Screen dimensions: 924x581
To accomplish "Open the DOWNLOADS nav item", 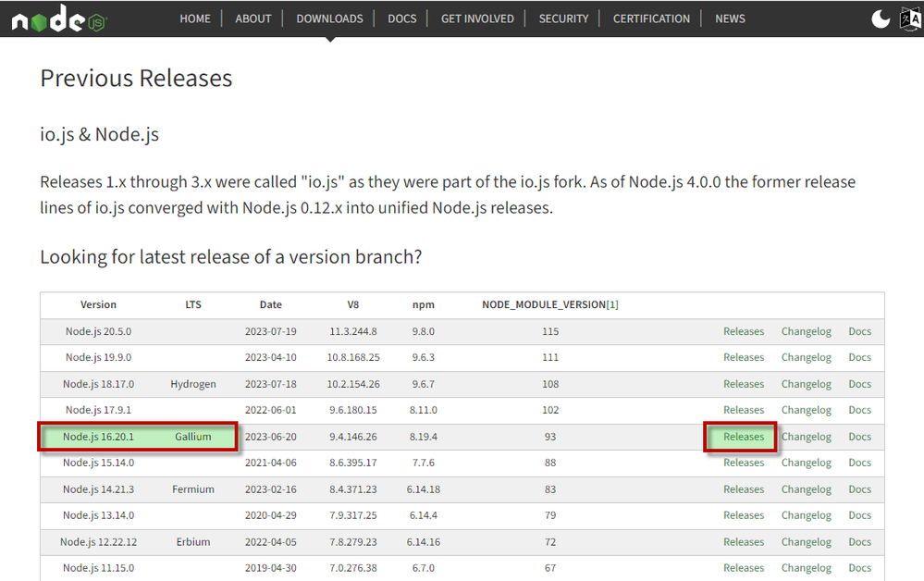I will click(329, 19).
